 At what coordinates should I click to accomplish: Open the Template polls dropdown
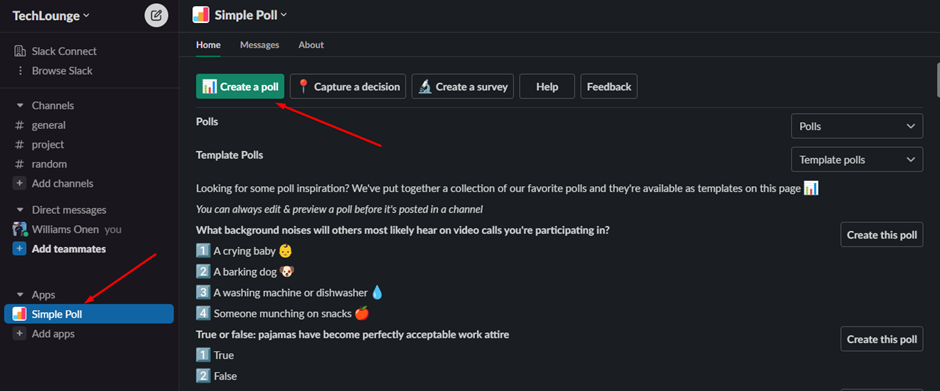pyautogui.click(x=857, y=160)
